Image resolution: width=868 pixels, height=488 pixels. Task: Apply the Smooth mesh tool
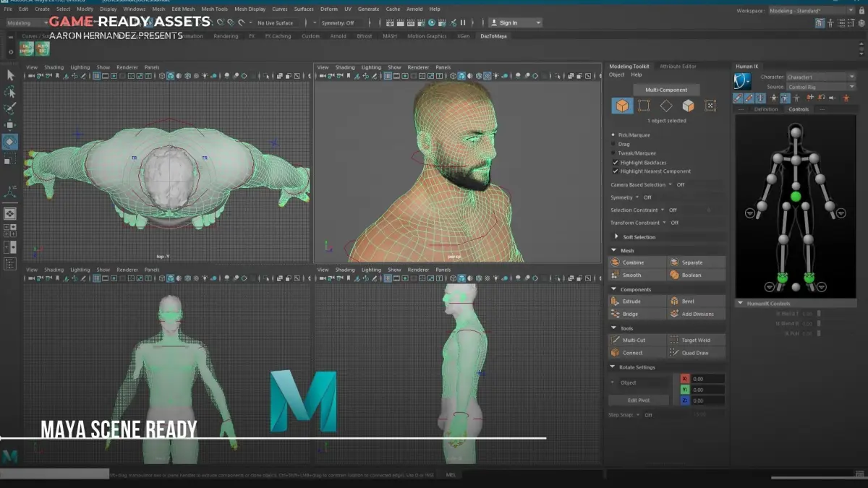pos(637,275)
